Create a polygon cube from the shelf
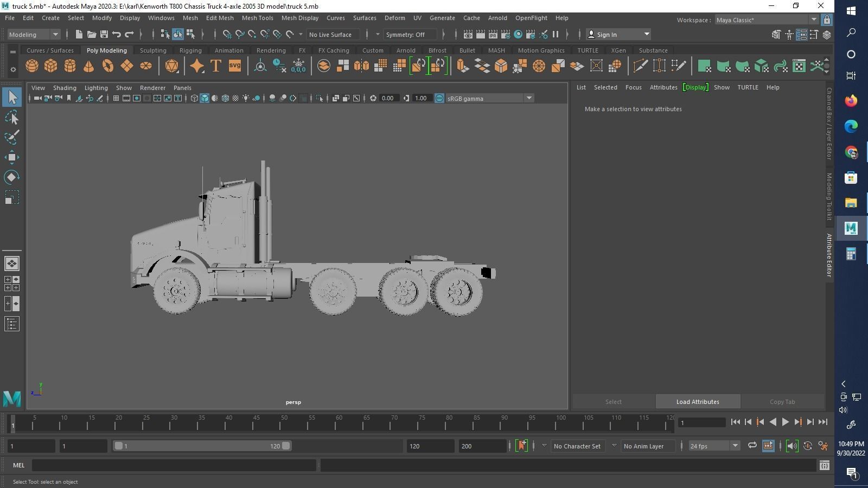The height and width of the screenshot is (488, 868). click(x=51, y=66)
